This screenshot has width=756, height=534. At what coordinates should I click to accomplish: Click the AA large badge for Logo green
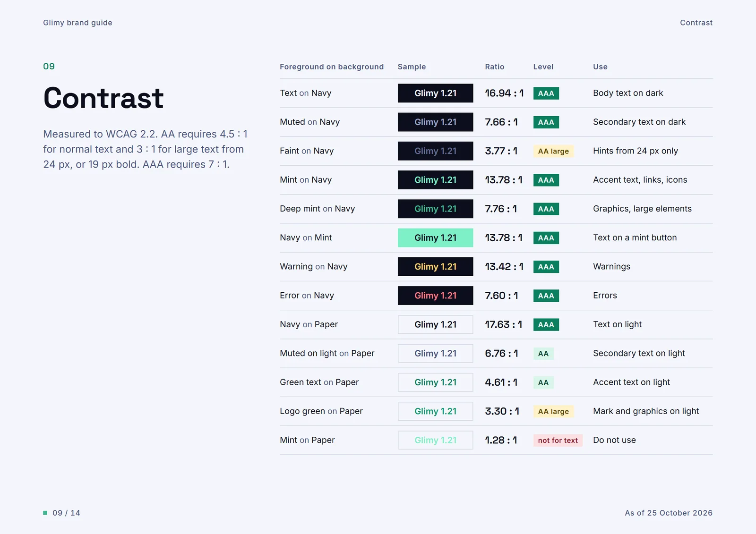(x=553, y=411)
